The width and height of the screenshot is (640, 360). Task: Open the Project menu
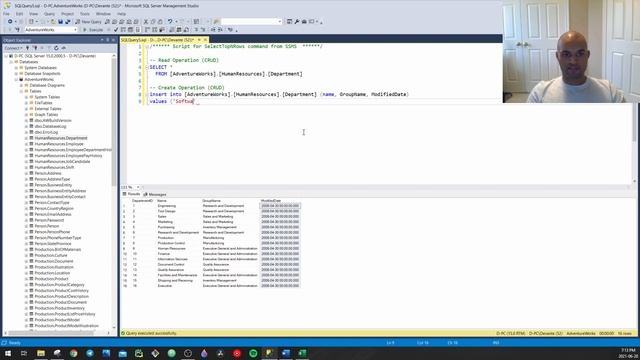pyautogui.click(x=67, y=14)
